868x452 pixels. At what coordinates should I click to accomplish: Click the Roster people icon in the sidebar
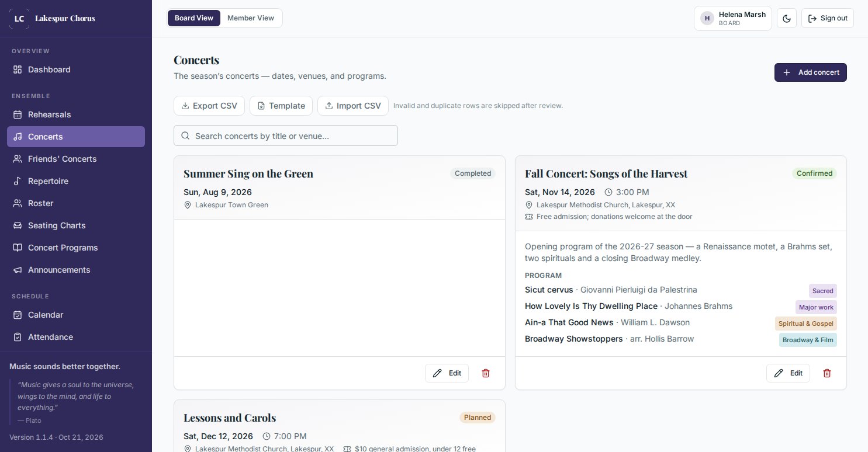[18, 203]
